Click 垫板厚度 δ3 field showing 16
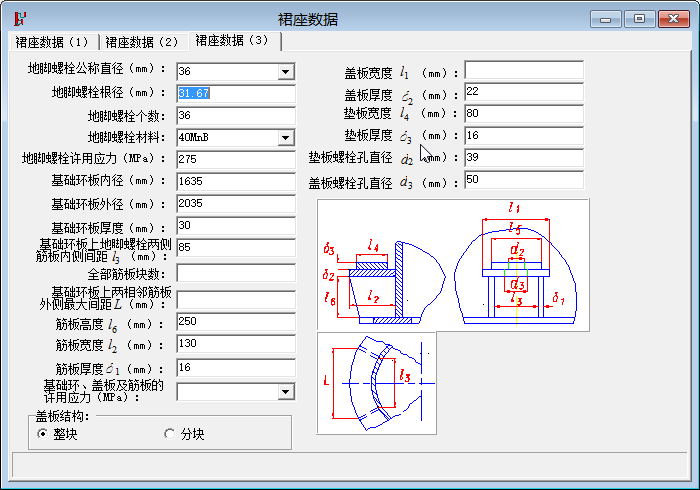This screenshot has width=700, height=490. click(x=524, y=136)
